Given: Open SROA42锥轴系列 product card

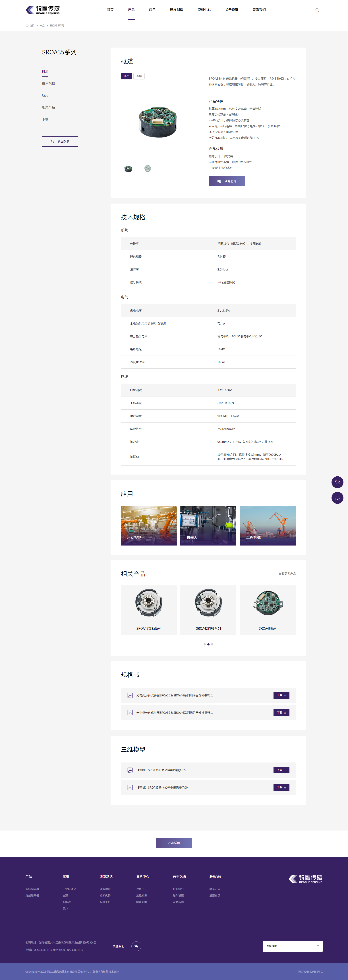Looking at the screenshot, I should (149, 610).
